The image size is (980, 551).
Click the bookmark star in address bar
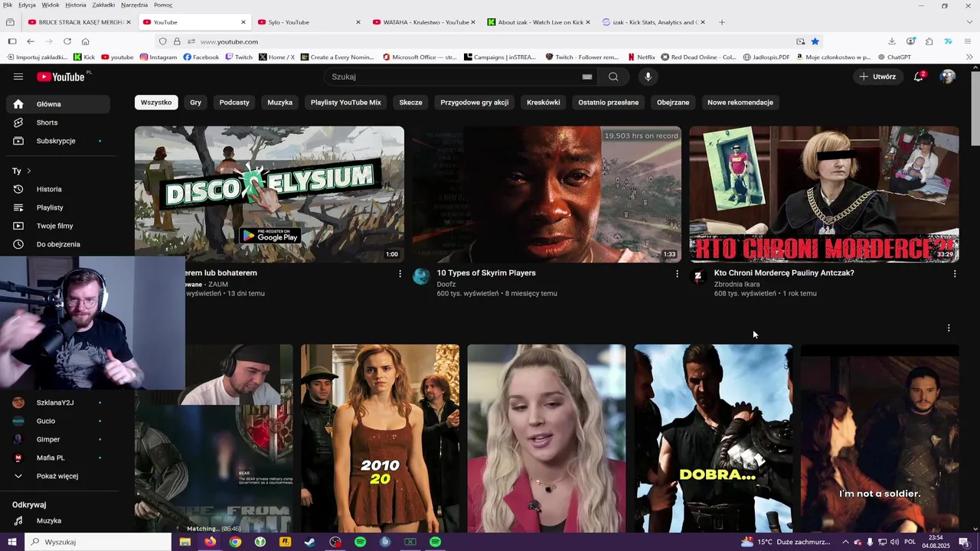815,41
